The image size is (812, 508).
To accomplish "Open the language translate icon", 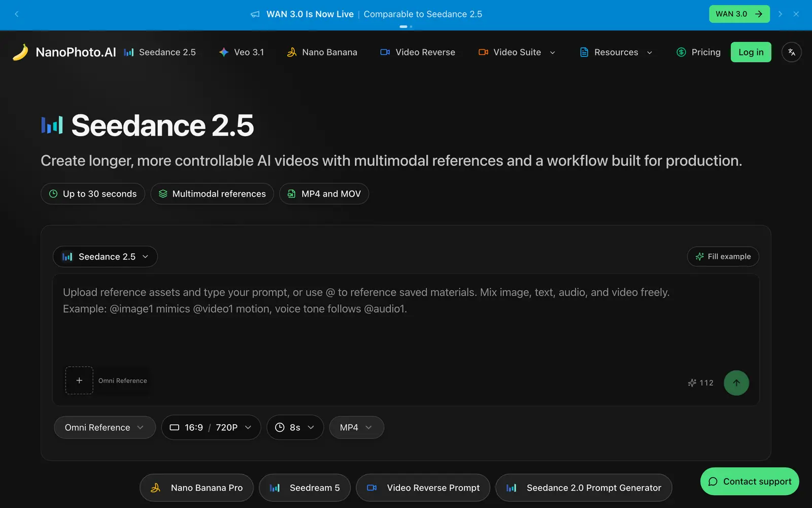I will tap(791, 52).
